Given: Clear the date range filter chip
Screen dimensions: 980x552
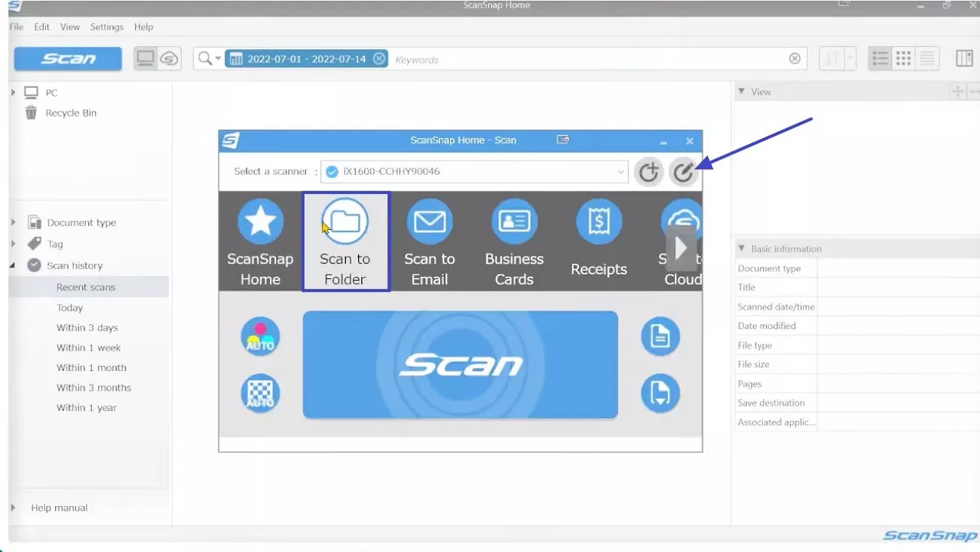Looking at the screenshot, I should (378, 57).
